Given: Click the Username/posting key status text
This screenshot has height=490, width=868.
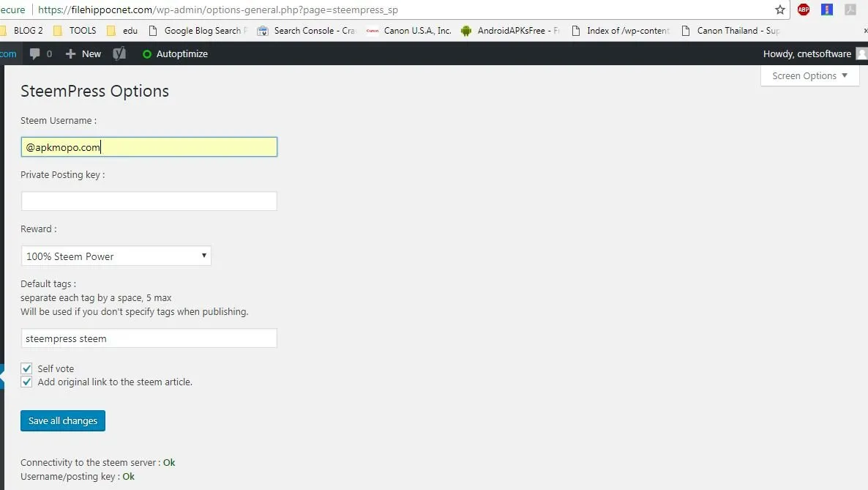Looking at the screenshot, I should [78, 477].
